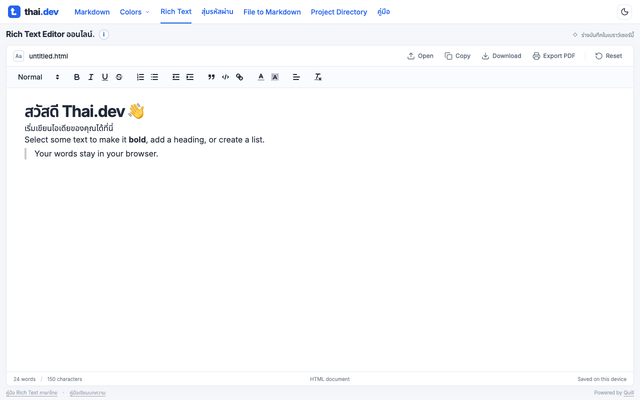Open the คู่มือ guide tab
Screen dimensions: 640x400
tap(384, 12)
